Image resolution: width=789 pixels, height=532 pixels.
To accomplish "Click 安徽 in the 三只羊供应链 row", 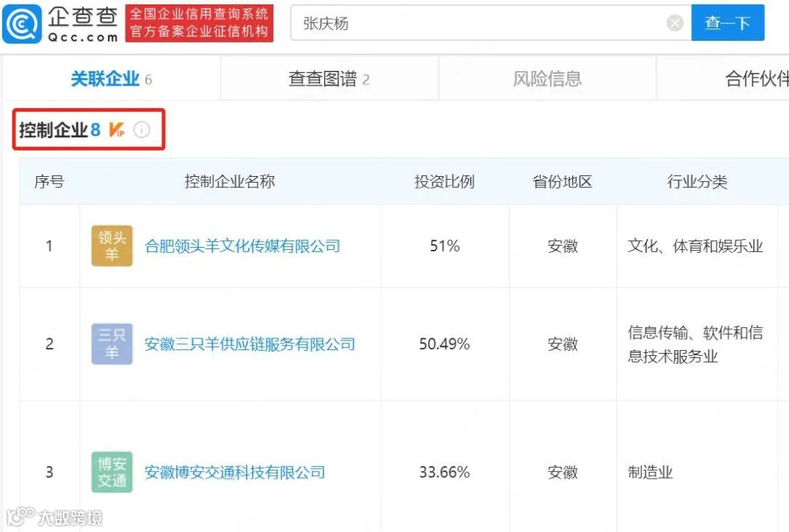I will (x=563, y=344).
